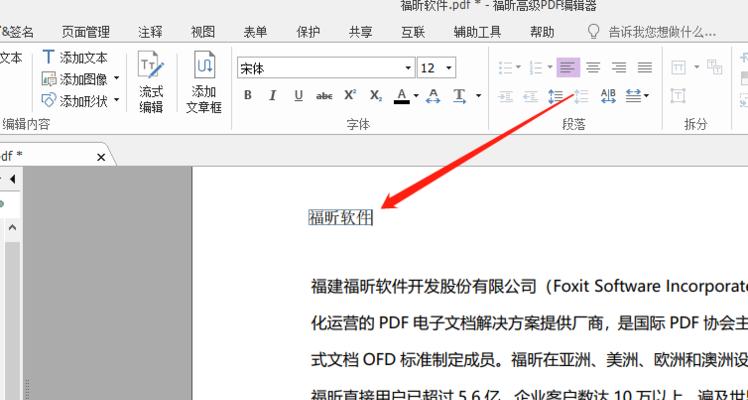Open the 共享 ribbon tab
748x400 pixels.
tap(360, 32)
